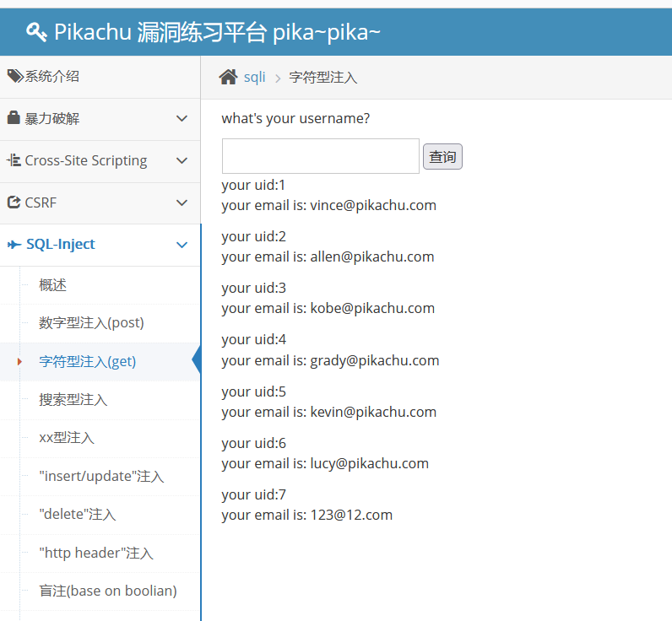Click the allen@pikachu.com email text
The image size is (672, 621).
(x=372, y=257)
